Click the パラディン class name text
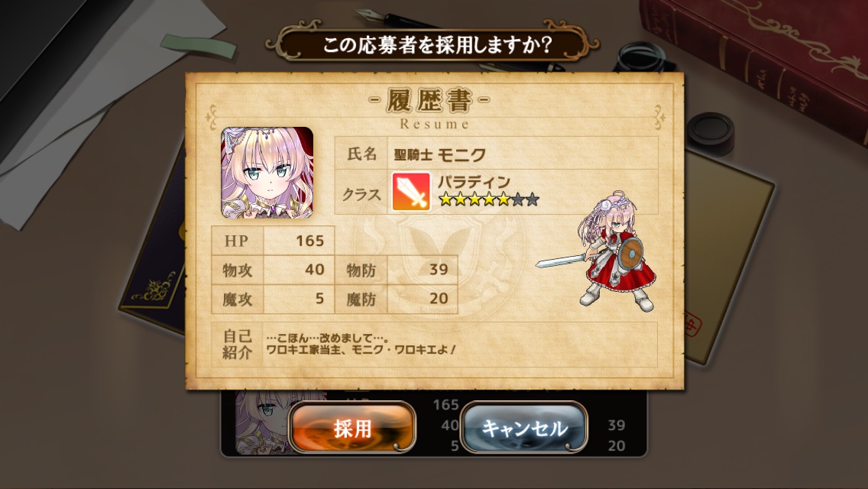The width and height of the screenshot is (868, 489). point(474,182)
